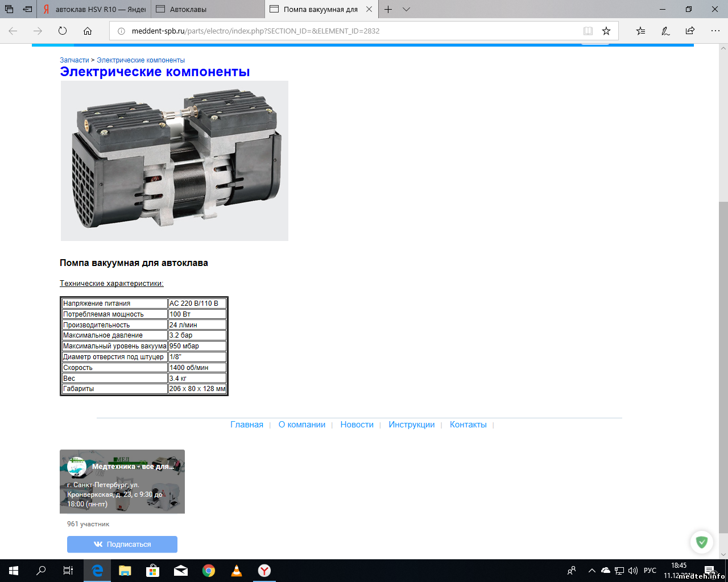Screen dimensions: 728x582
Task: Open Edge settings and more menu
Action: point(715,31)
